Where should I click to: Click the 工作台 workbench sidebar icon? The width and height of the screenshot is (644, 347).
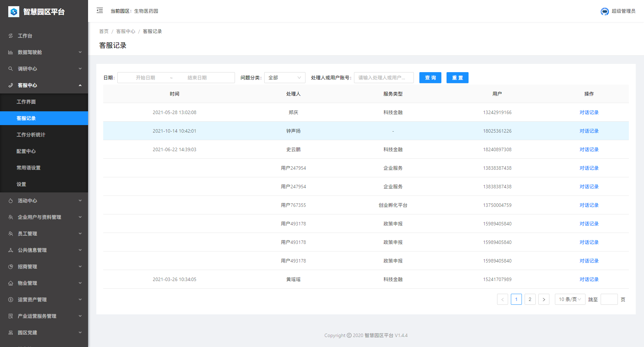point(11,36)
